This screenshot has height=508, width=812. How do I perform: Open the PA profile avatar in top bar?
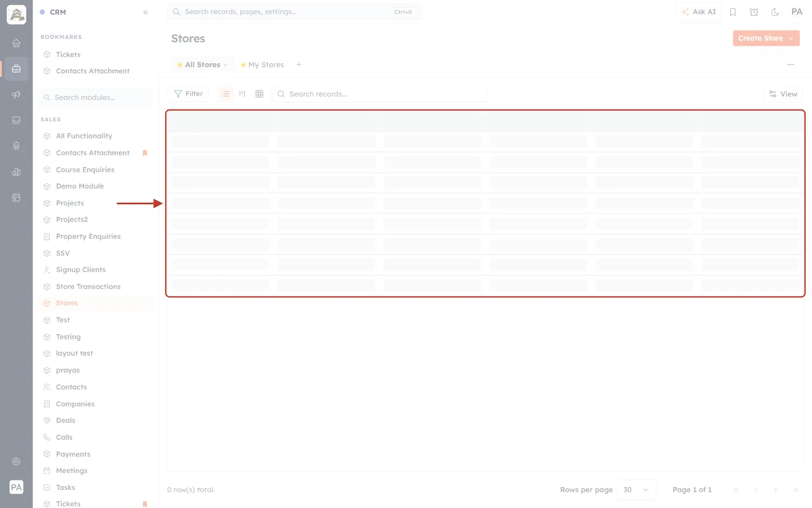(797, 12)
